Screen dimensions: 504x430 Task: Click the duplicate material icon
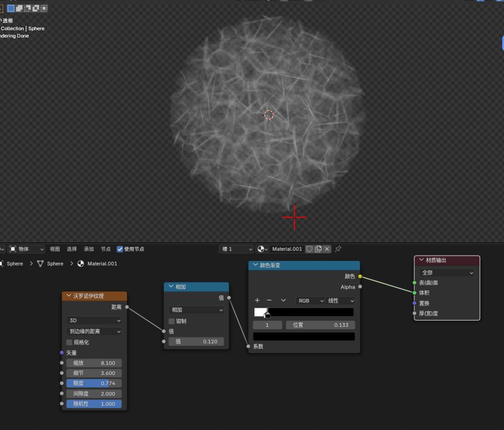click(x=318, y=249)
